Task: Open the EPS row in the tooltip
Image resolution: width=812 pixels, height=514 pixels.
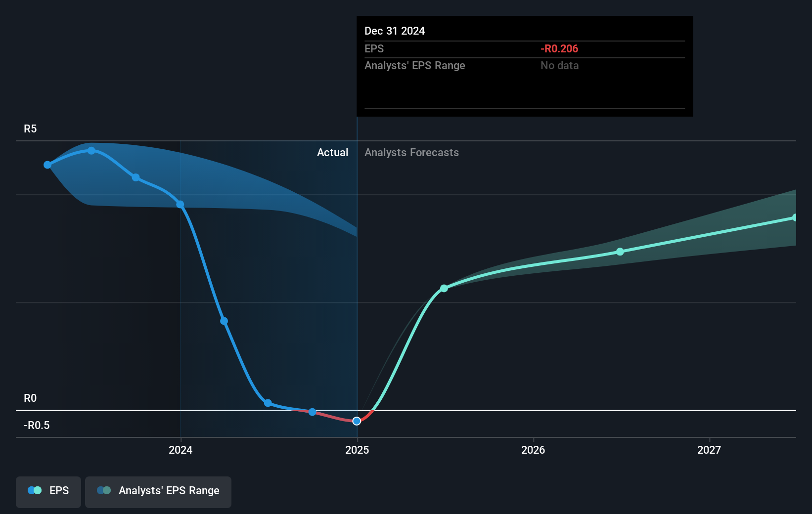Action: coord(374,48)
